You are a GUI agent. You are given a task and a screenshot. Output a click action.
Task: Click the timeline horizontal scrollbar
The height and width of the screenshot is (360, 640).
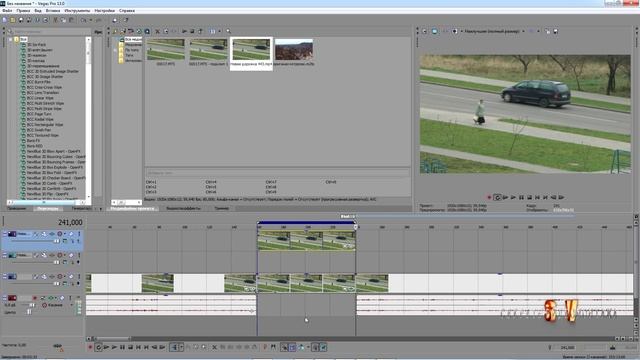coord(113,339)
